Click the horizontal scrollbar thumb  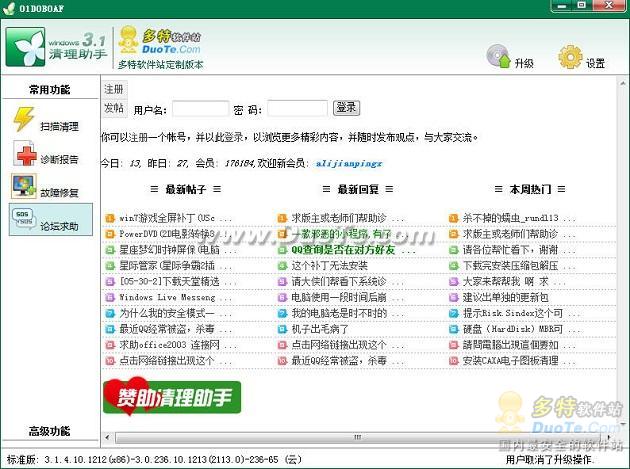(x=357, y=437)
